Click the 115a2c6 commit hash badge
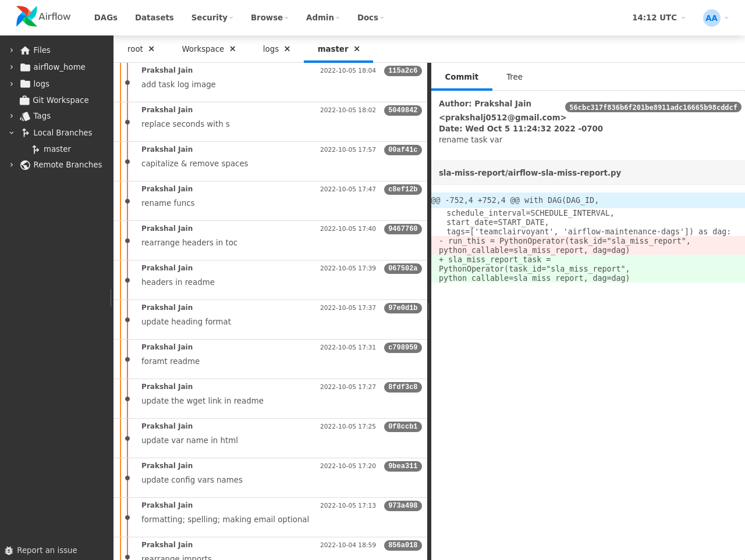 [x=403, y=70]
